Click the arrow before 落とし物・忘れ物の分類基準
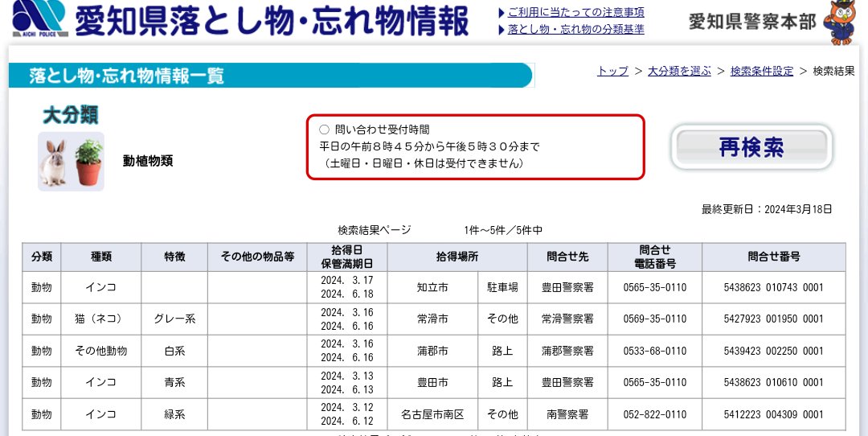868x436 pixels. tap(502, 30)
